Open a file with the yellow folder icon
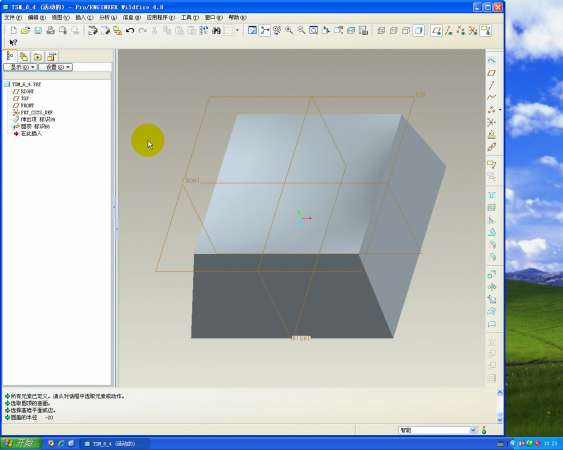 (x=25, y=31)
